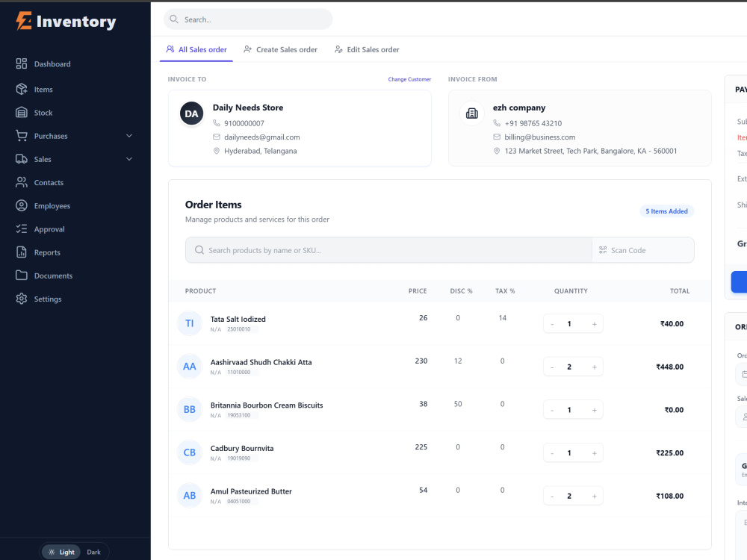This screenshot has width=747, height=560.
Task: Click the ezh company building icon
Action: click(471, 113)
